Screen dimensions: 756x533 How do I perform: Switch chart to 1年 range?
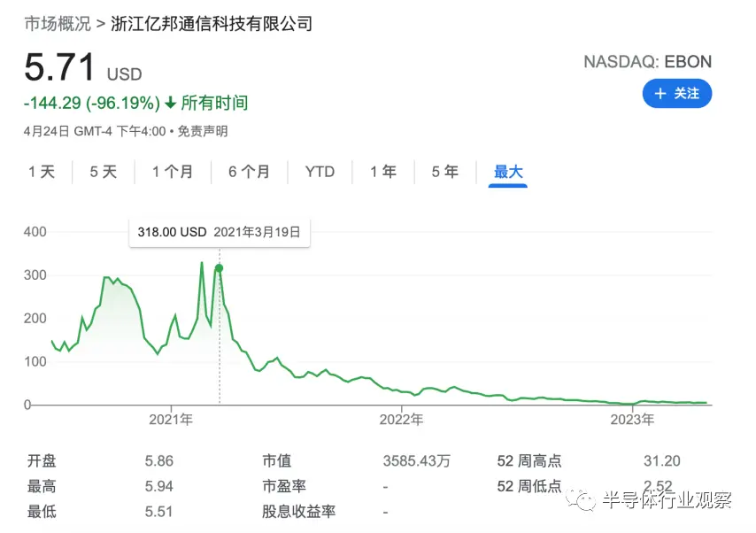point(383,172)
